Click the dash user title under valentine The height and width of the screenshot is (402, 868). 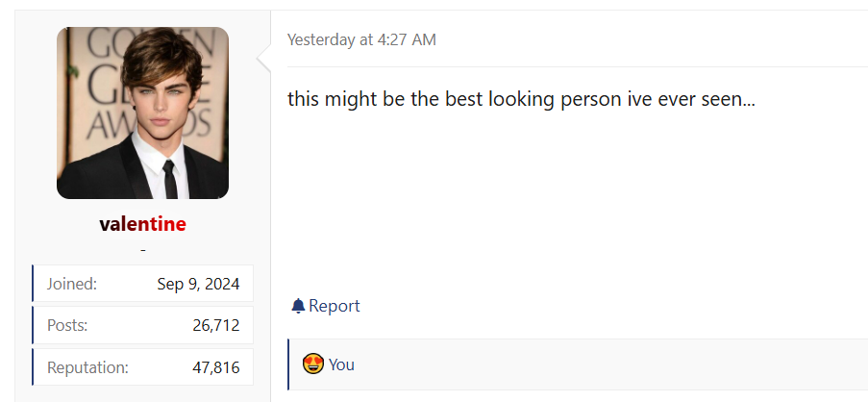click(142, 250)
